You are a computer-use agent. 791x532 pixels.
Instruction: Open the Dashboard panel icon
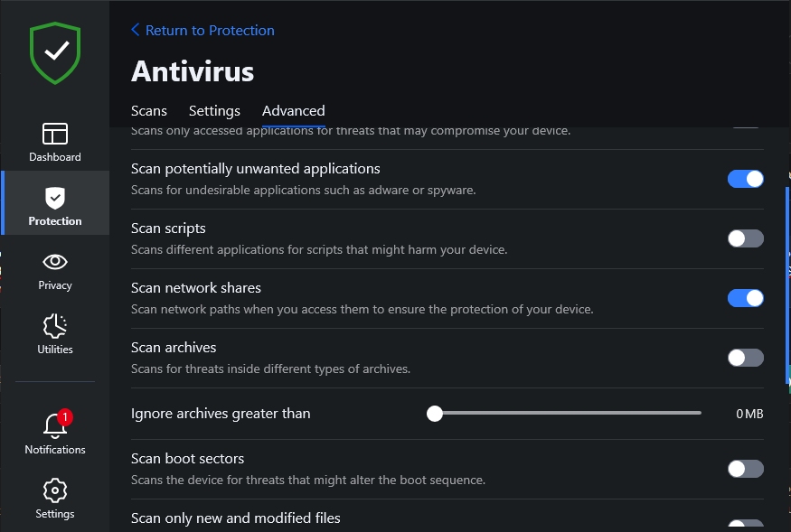click(55, 134)
